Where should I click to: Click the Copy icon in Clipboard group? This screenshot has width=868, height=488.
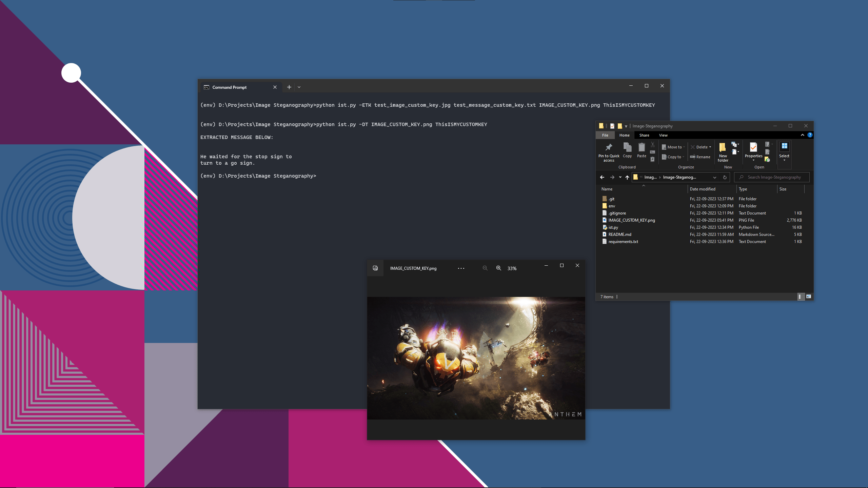627,150
